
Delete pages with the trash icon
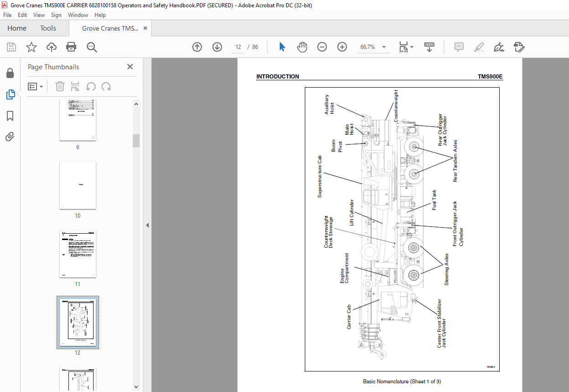pyautogui.click(x=60, y=86)
